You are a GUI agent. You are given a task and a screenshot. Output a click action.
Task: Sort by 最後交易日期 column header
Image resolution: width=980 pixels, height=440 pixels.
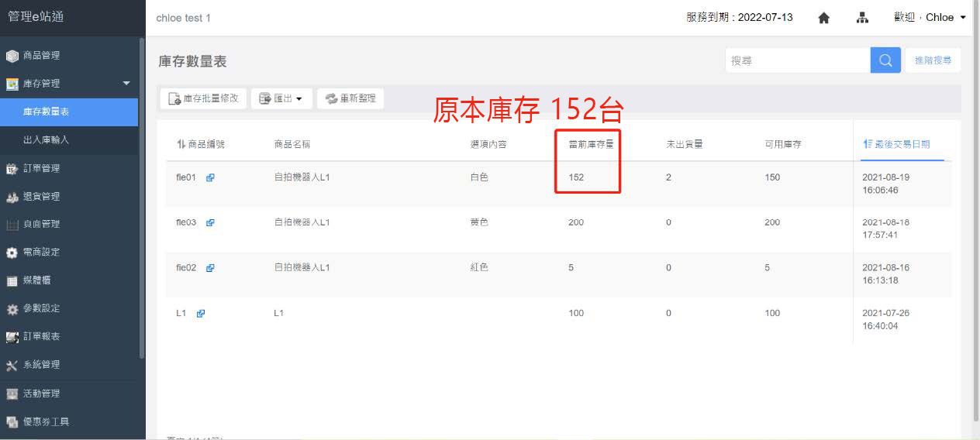[x=896, y=144]
